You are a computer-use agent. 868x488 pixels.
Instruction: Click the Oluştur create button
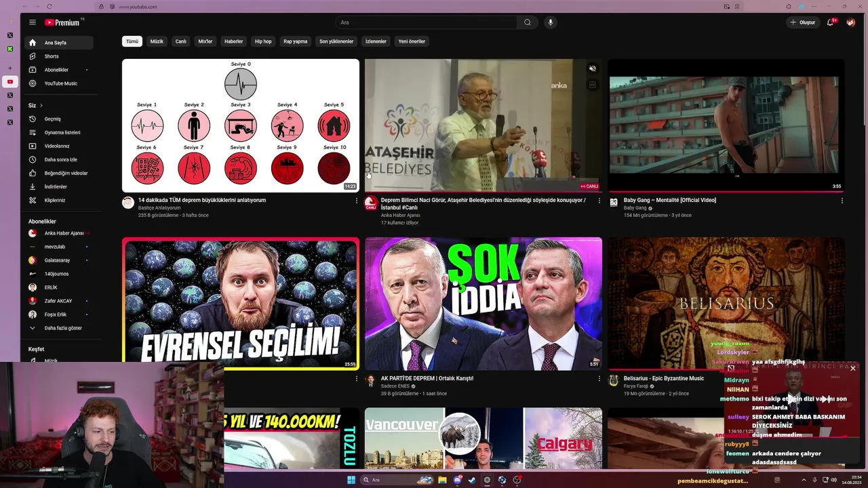(802, 22)
